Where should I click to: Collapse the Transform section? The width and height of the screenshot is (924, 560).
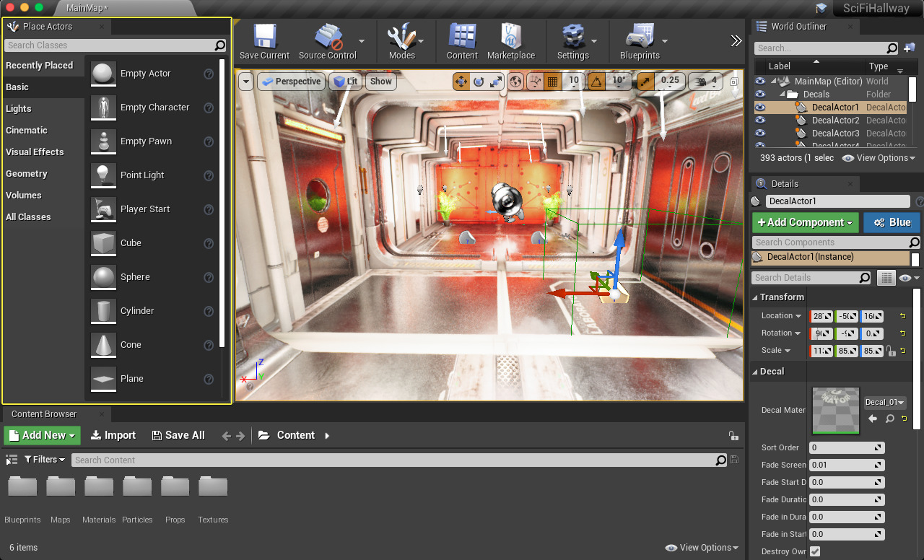pyautogui.click(x=756, y=297)
